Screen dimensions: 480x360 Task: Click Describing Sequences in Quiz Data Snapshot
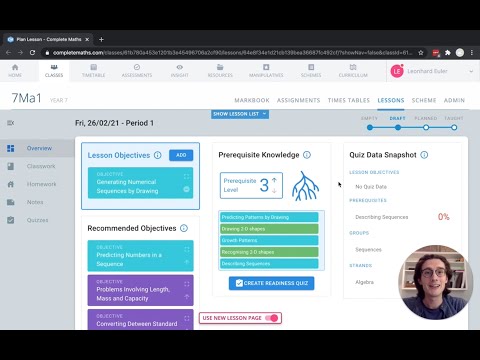click(382, 217)
